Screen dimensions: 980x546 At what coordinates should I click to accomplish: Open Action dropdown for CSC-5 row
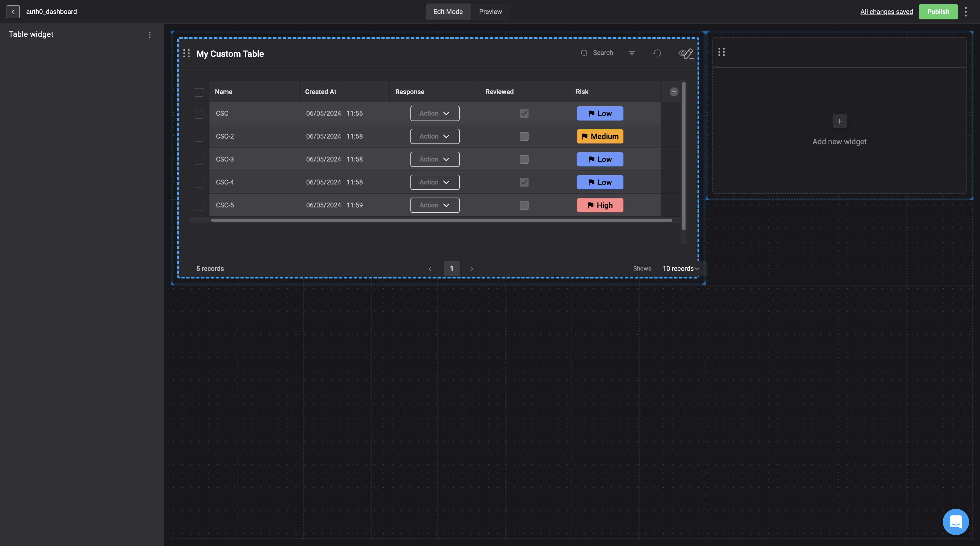(434, 205)
